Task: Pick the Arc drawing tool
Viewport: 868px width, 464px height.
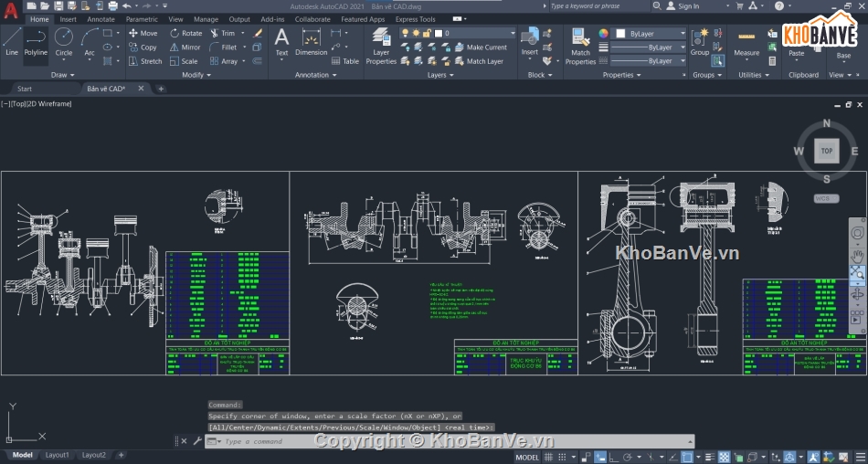Action: pos(90,42)
